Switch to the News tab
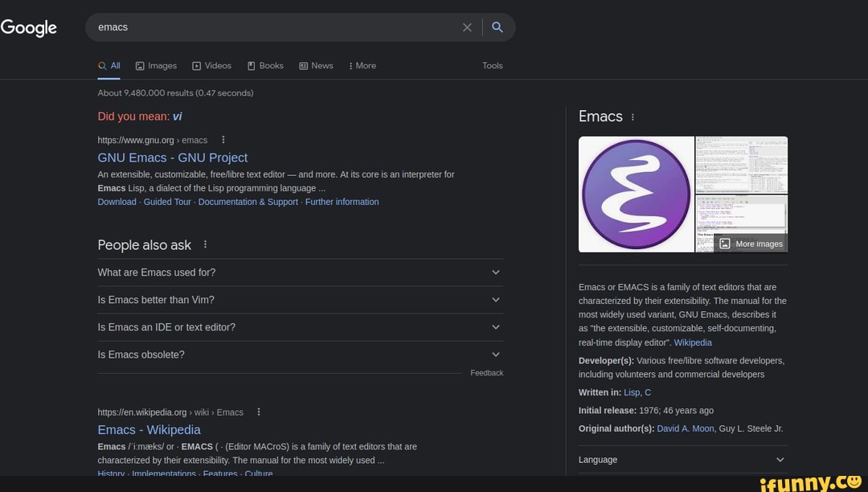This screenshot has height=492, width=868. (316, 65)
